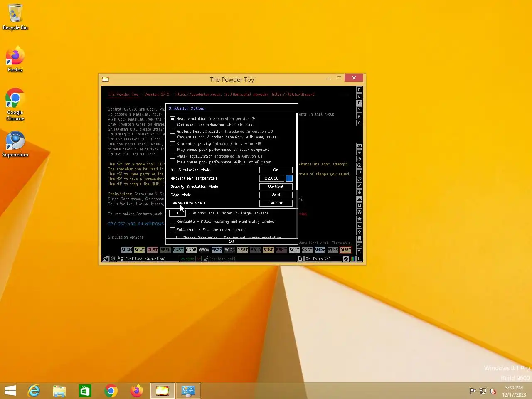
Task: Open the Gases element category
Action: pyautogui.click(x=360, y=185)
